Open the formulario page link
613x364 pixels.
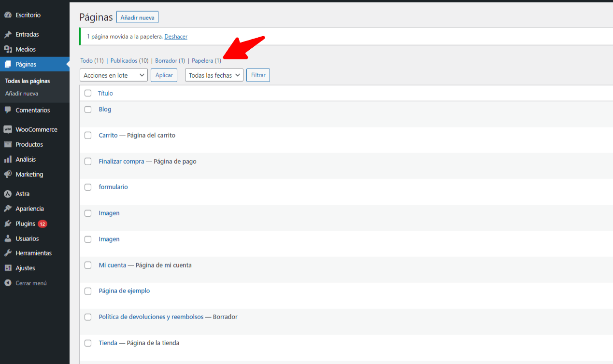coord(113,187)
